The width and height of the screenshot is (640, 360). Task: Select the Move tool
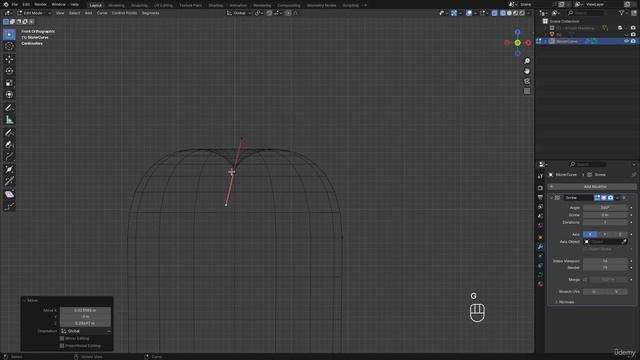pyautogui.click(x=9, y=59)
